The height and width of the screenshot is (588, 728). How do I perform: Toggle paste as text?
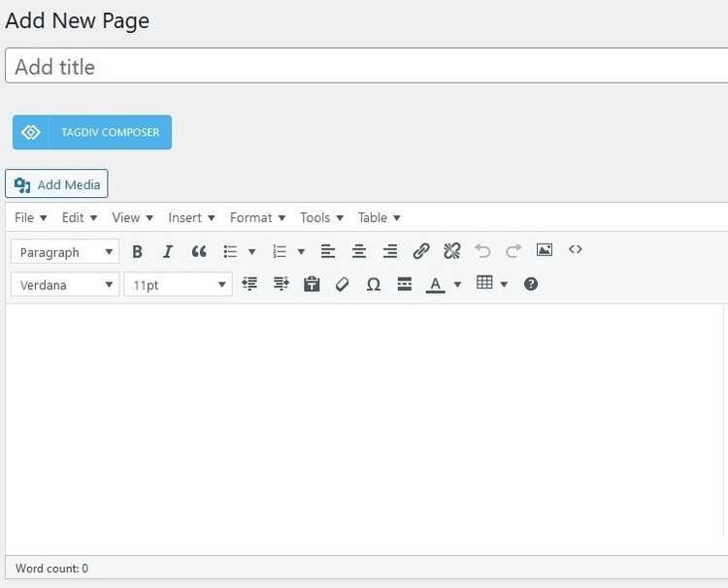pyautogui.click(x=312, y=284)
